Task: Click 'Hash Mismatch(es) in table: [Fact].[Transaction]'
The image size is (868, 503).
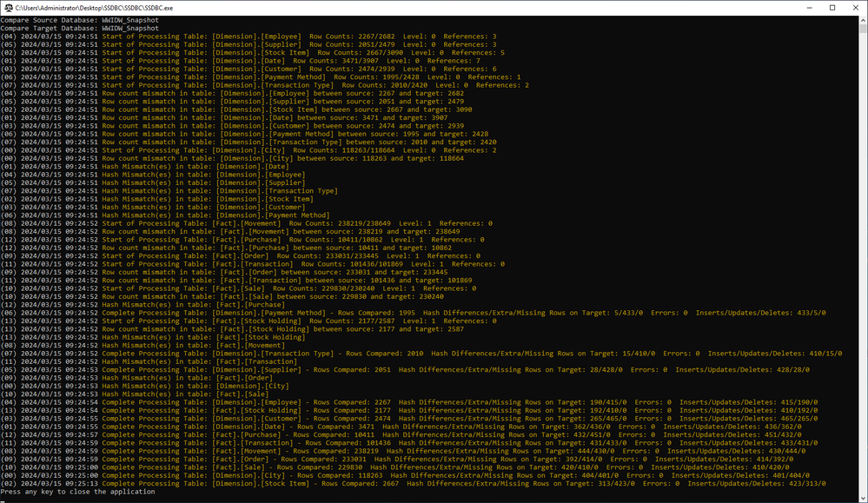Action: [x=149, y=361]
